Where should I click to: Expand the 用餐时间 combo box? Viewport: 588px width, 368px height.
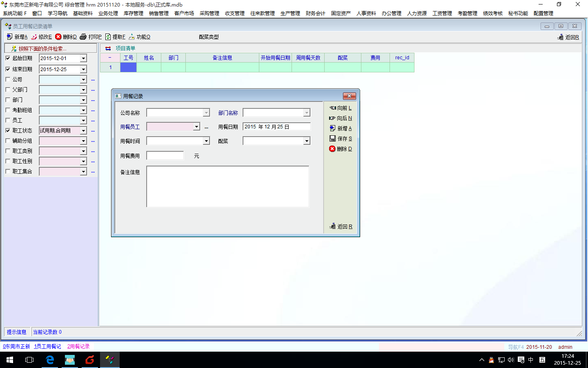click(x=206, y=141)
